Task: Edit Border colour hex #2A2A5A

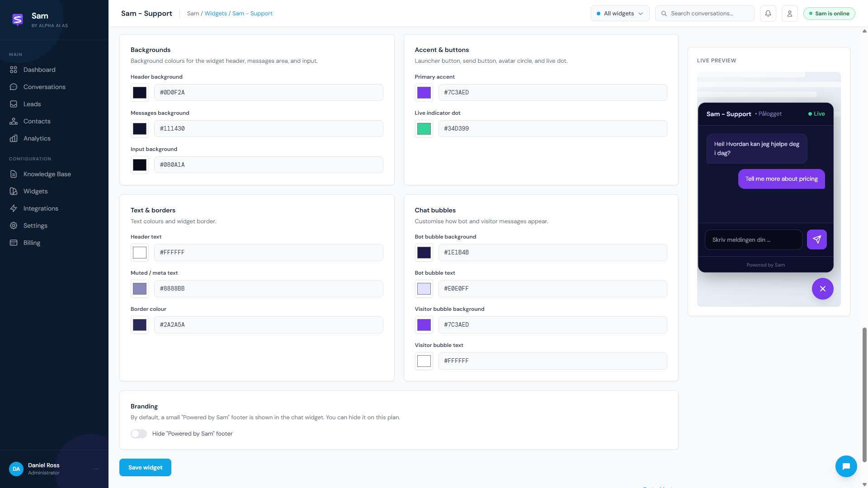Action: [269, 325]
